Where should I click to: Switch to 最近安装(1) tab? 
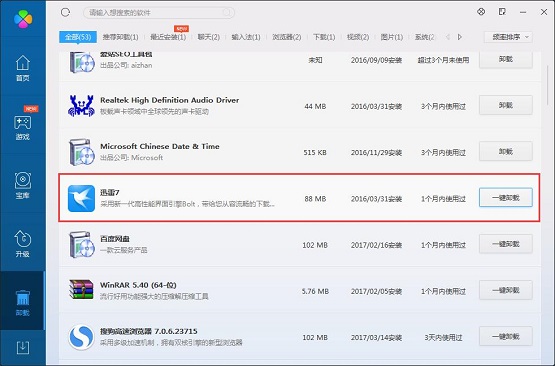click(x=168, y=37)
